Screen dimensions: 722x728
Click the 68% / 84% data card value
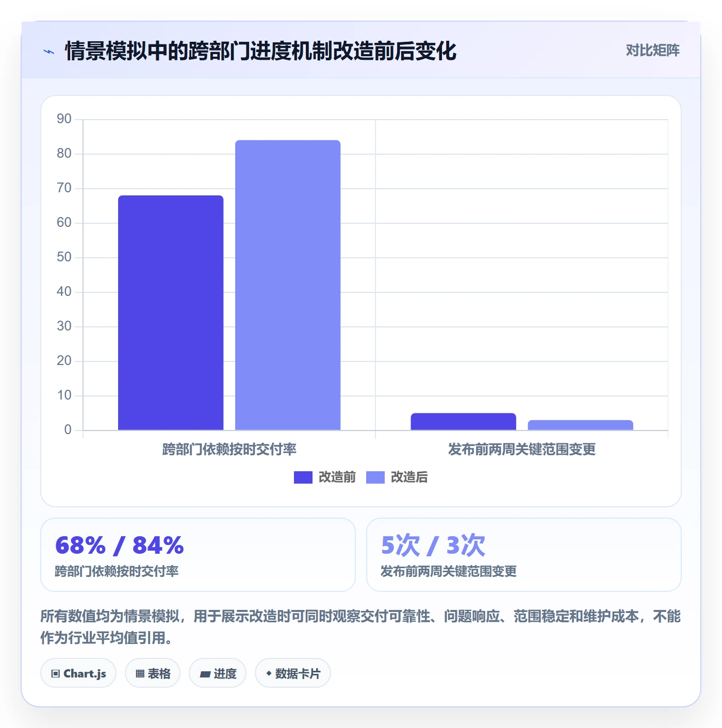coord(120,545)
